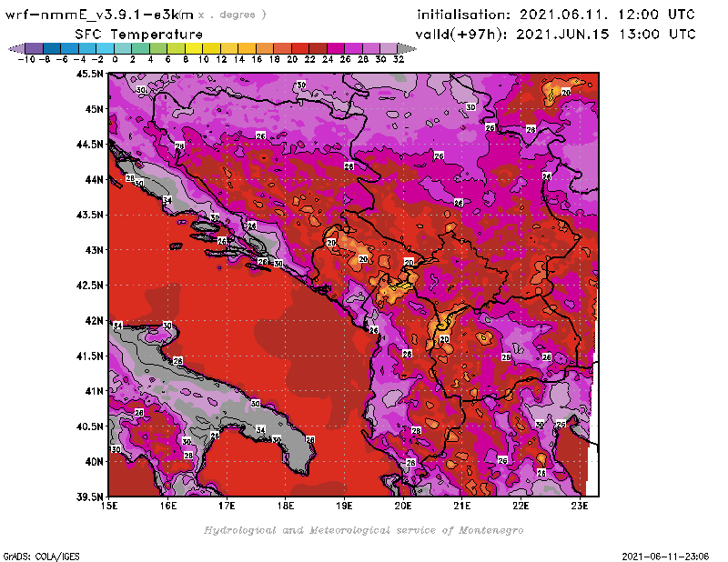Viewport: 728px width, 562px height.
Task: Click the '12' legend tick label
Action: pyautogui.click(x=221, y=59)
